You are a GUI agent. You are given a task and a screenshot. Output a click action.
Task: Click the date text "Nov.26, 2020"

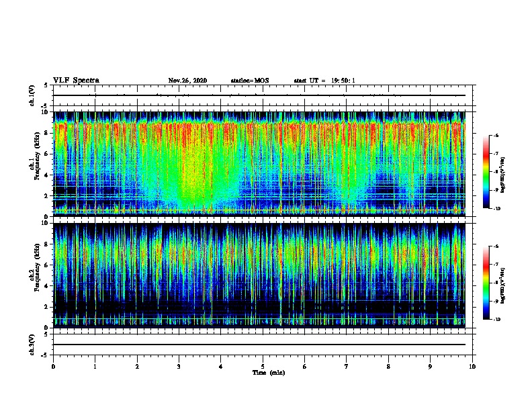(187, 81)
